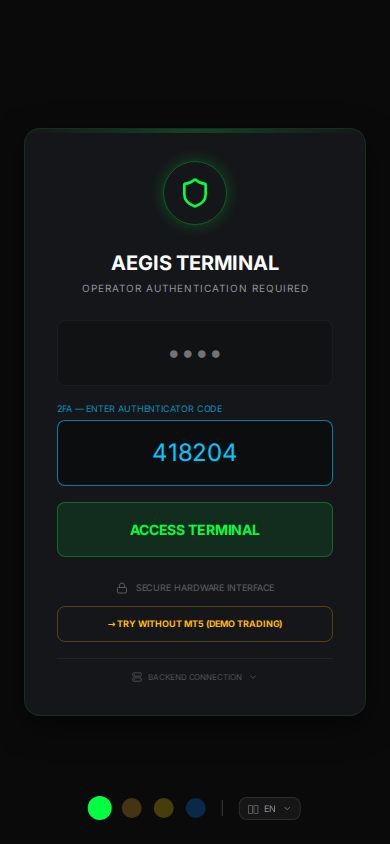Focus the masked password field with dots
This screenshot has height=844, width=390.
195,353
